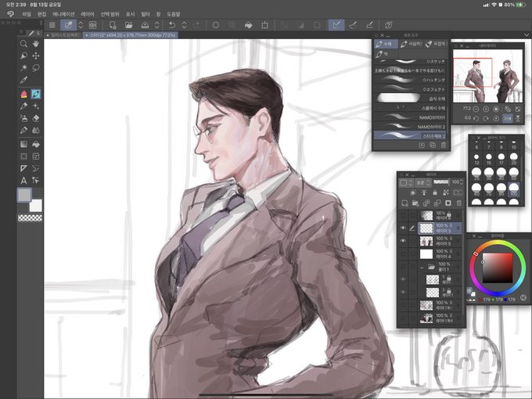Click the red hue on color wheel ring
This screenshot has width=532, height=399.
(x=476, y=253)
